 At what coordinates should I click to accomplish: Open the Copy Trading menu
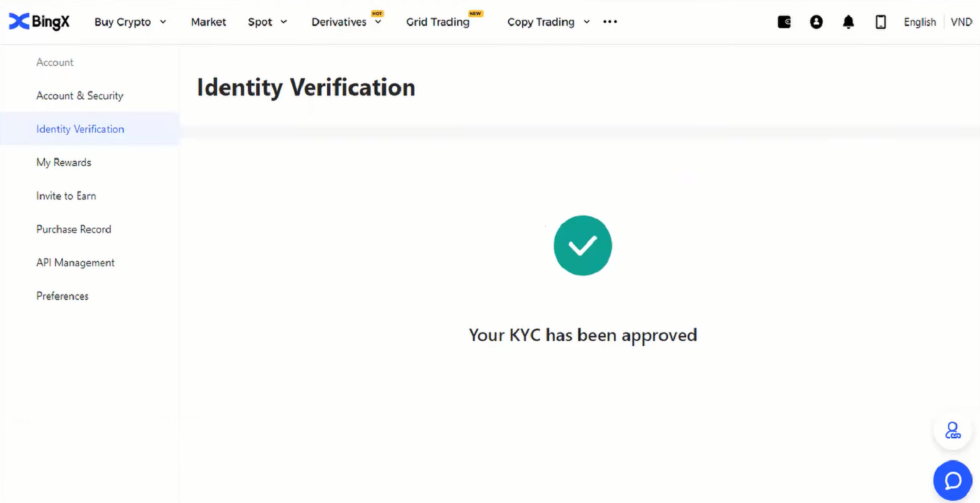(x=547, y=22)
